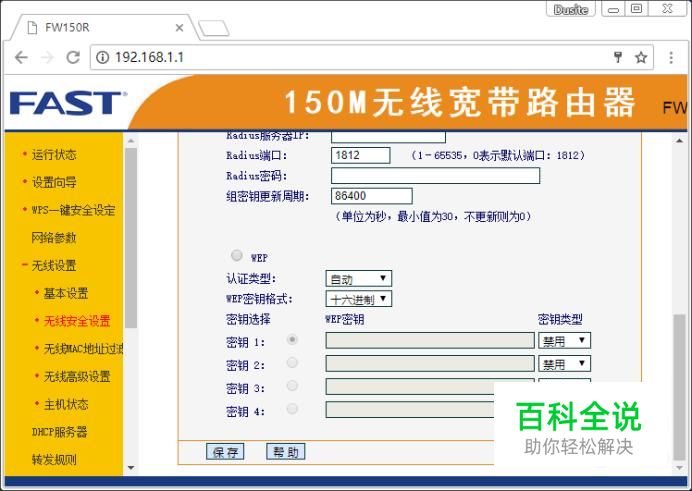692x491 pixels.
Task: Open 主机状态 in the sidebar
Action: click(66, 405)
